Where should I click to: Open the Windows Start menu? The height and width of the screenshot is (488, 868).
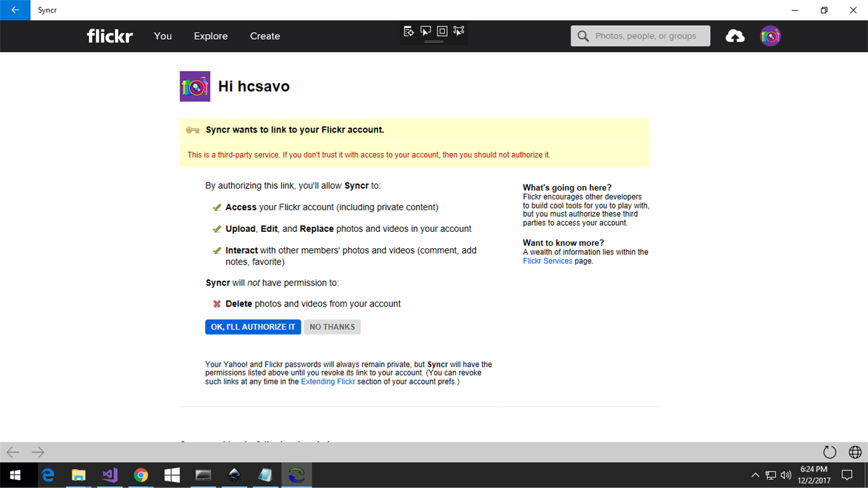(x=15, y=475)
